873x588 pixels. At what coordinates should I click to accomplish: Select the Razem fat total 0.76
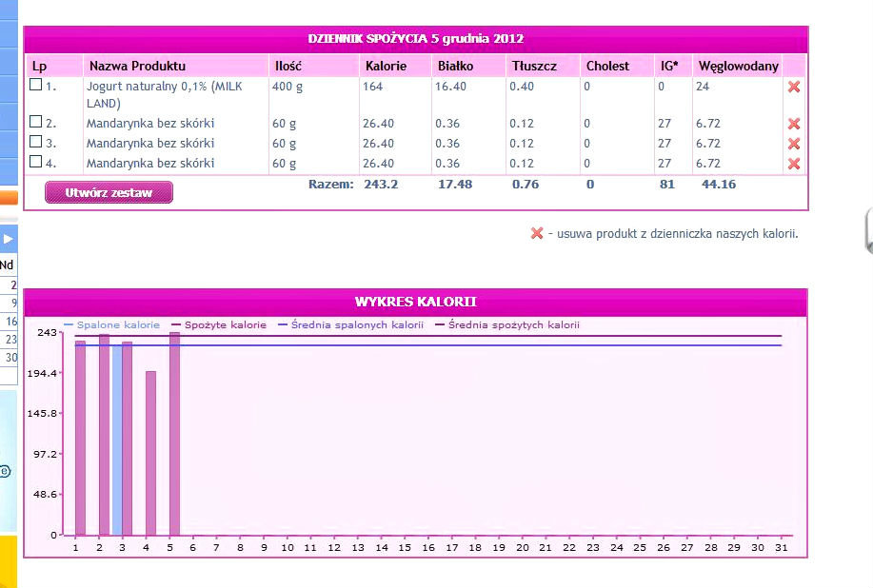click(x=526, y=185)
